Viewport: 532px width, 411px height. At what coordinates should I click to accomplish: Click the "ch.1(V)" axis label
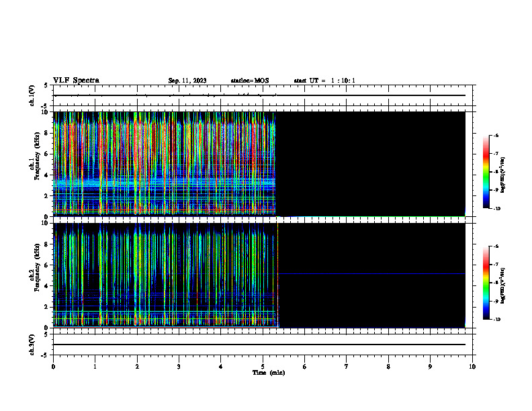32,95
